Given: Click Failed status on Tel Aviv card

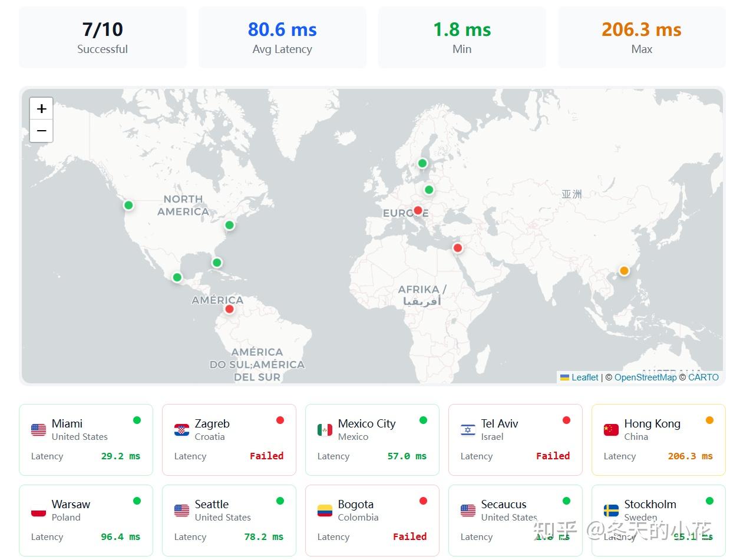Looking at the screenshot, I should tap(553, 456).
